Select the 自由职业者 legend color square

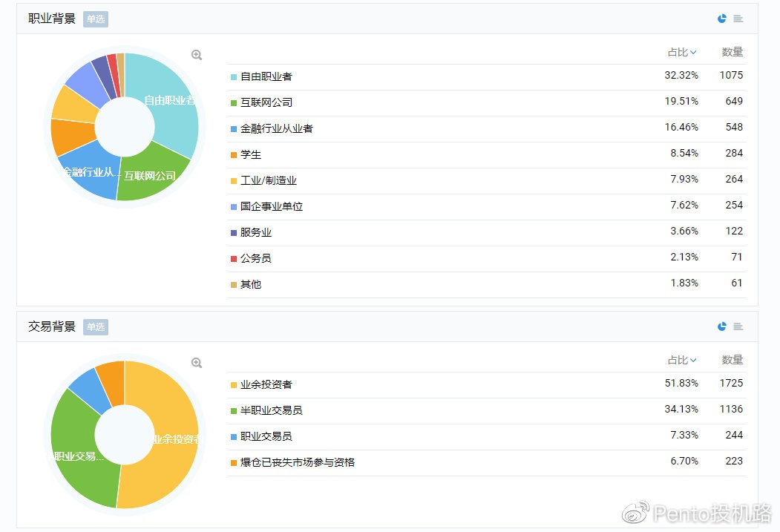pos(234,76)
